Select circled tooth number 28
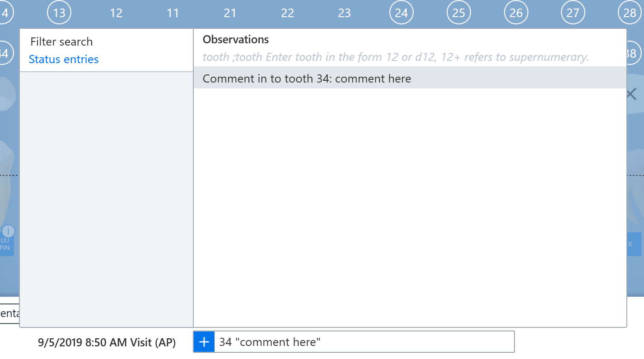The width and height of the screenshot is (644, 359). pos(630,13)
